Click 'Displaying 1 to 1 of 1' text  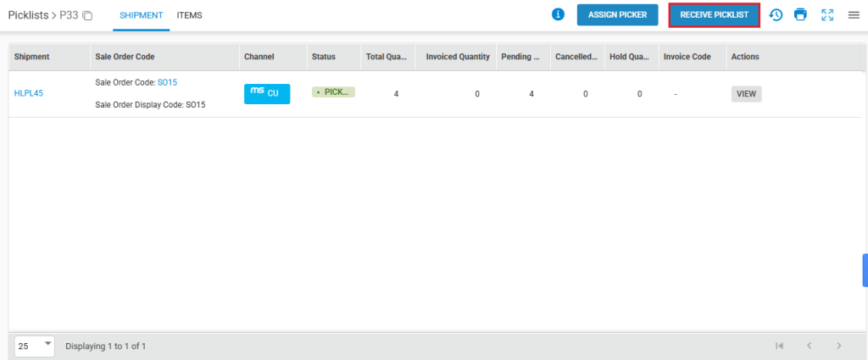pyautogui.click(x=106, y=346)
